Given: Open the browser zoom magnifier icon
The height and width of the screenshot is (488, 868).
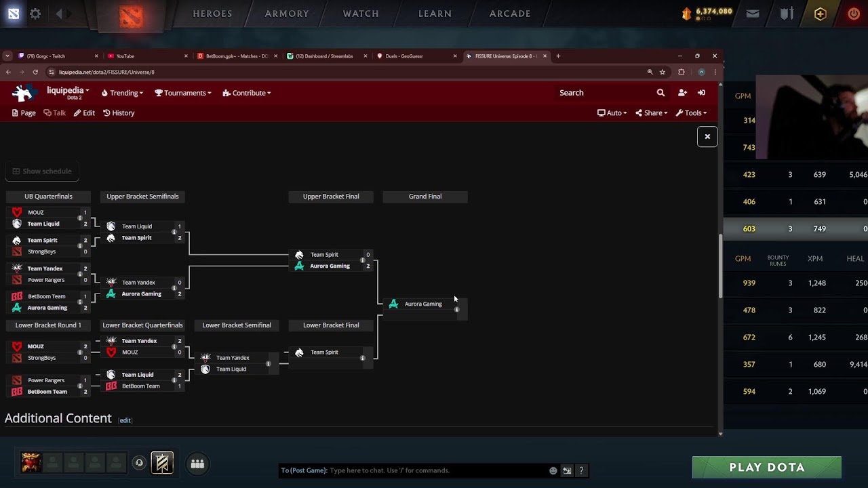Looking at the screenshot, I should 650,72.
